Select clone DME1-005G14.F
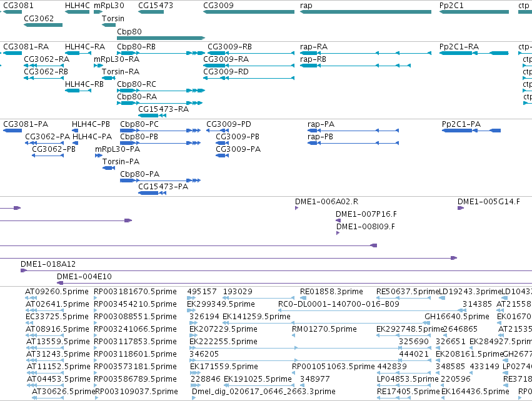The width and height of the screenshot is (532, 401). coord(489,202)
